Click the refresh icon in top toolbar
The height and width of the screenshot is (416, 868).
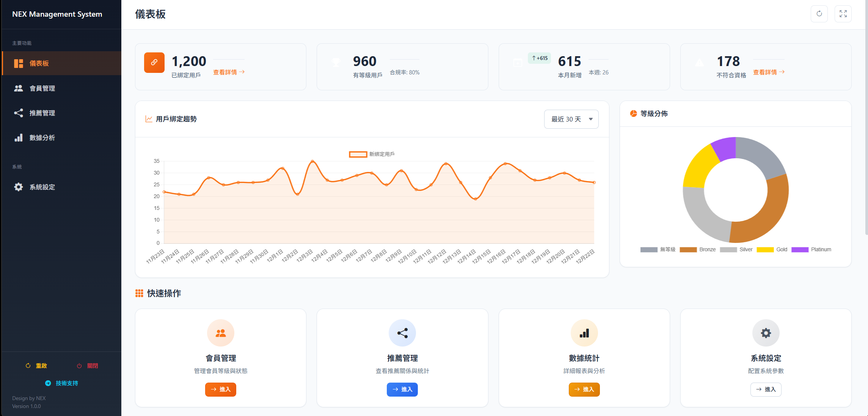click(x=819, y=14)
